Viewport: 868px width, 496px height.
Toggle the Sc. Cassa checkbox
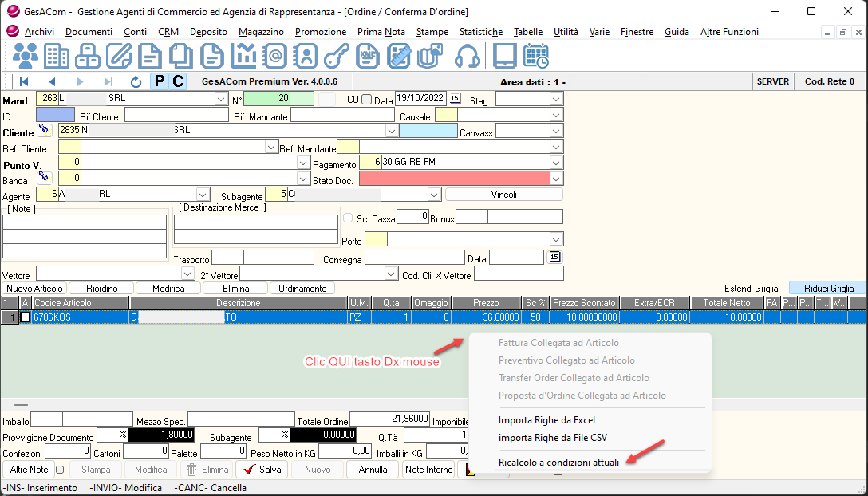[348, 218]
